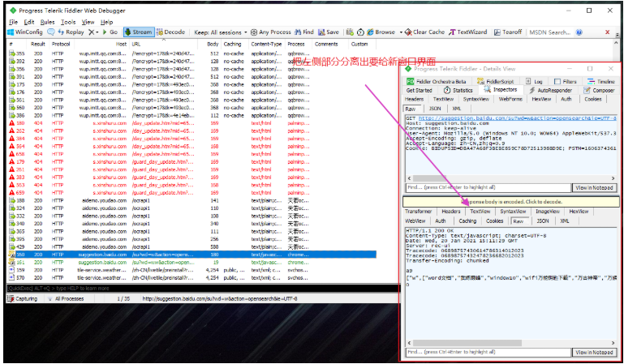Viewport: 624px width, 364px height.
Task: Open Find sessions from the toolbar
Action: (304, 32)
